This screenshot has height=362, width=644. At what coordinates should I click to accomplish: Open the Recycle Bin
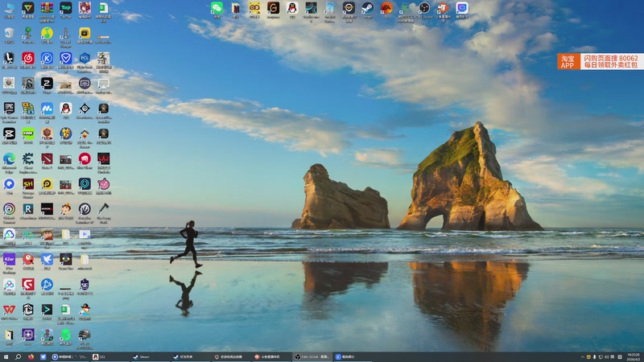click(9, 34)
